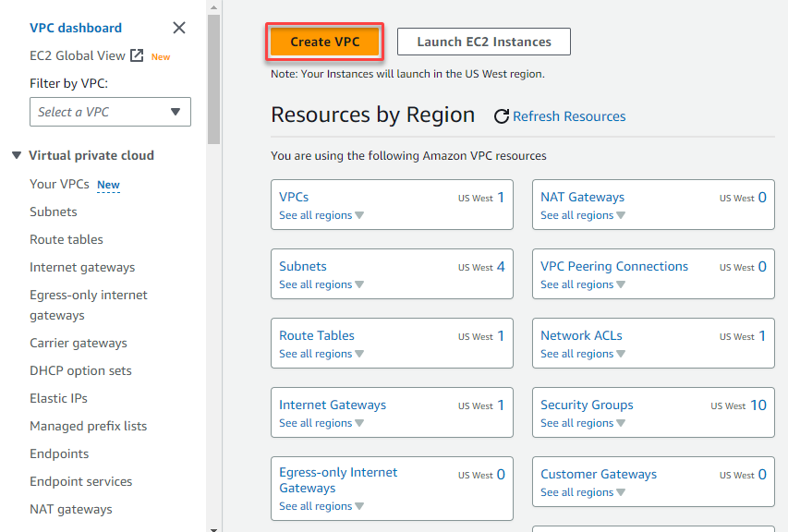Select Route tables in the sidebar
This screenshot has height=532, width=788.
(x=67, y=239)
